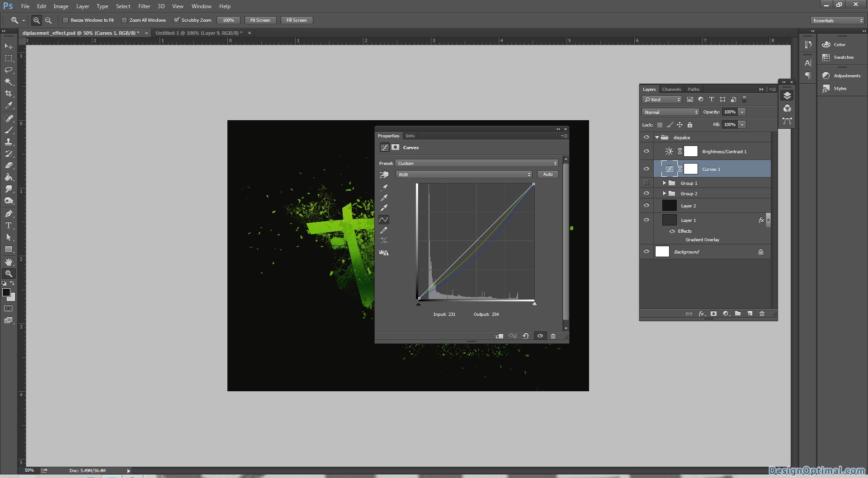
Task: Select the Magic Wand tool
Action: (9, 82)
